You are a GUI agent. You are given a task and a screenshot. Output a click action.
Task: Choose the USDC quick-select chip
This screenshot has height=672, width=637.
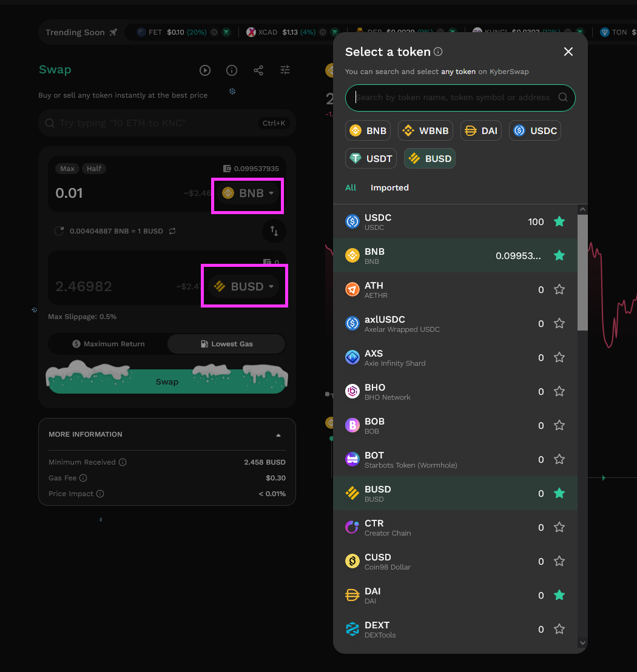tap(535, 131)
